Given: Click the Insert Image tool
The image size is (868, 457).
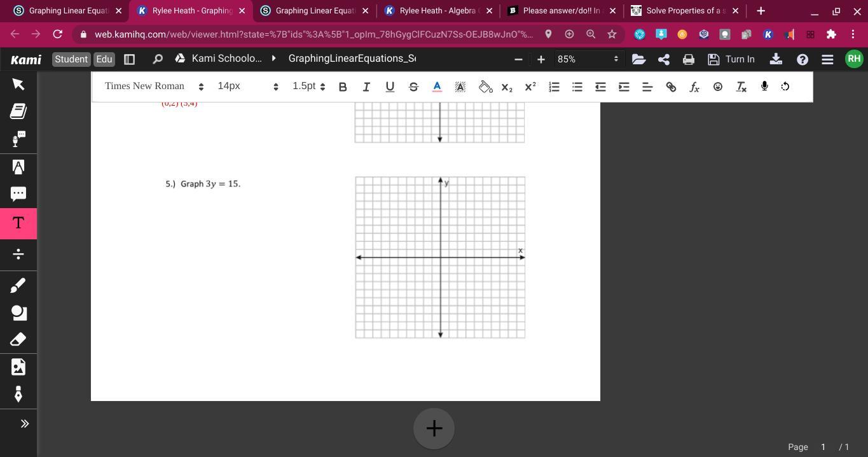Looking at the screenshot, I should 18,367.
